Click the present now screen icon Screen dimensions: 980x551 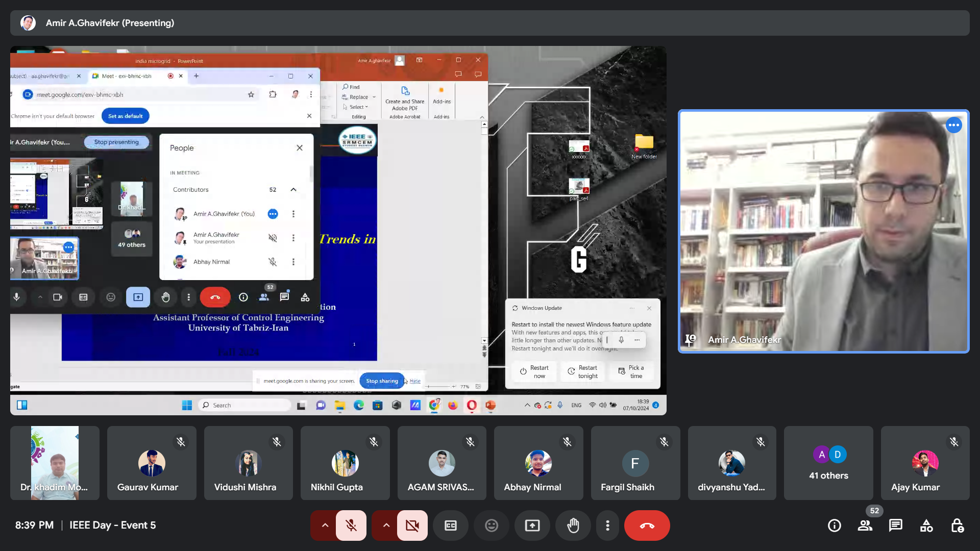(532, 525)
